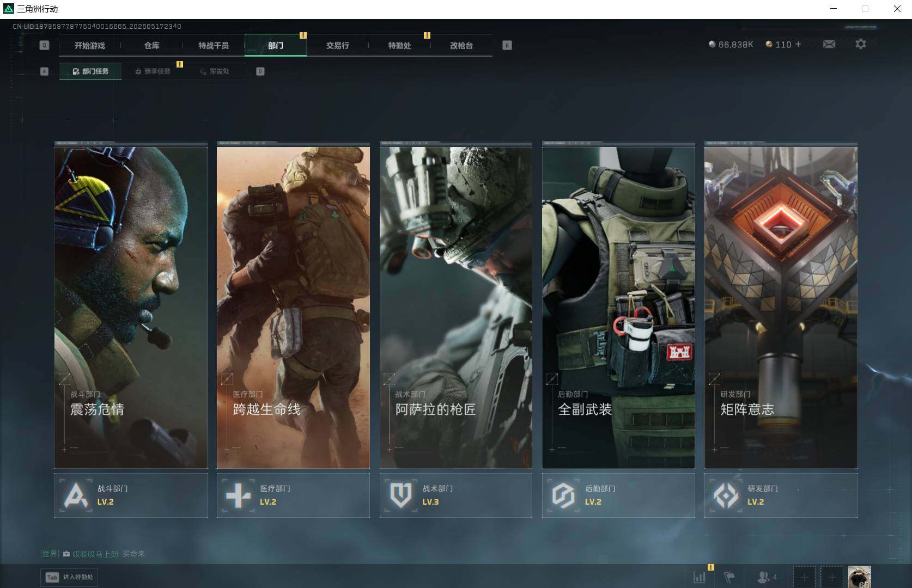The width and height of the screenshot is (912, 588).
Task: Click the 医疗部门 LV.2 button
Action: [x=293, y=495]
